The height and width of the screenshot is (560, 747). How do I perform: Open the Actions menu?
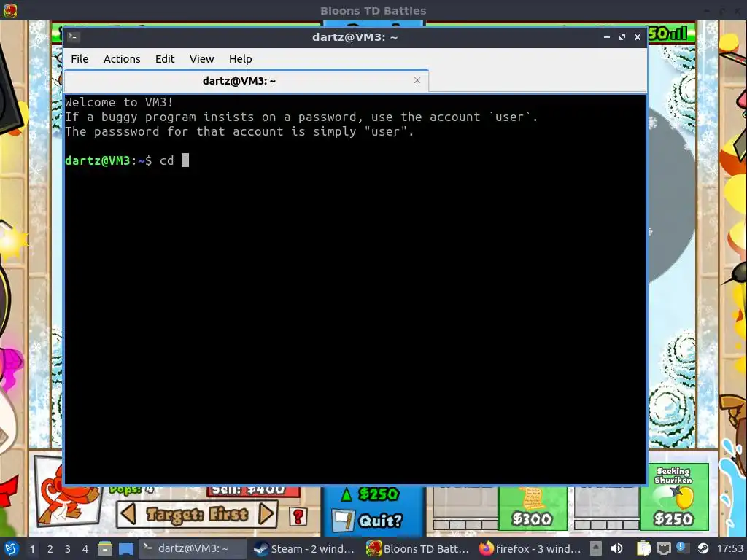coord(122,59)
